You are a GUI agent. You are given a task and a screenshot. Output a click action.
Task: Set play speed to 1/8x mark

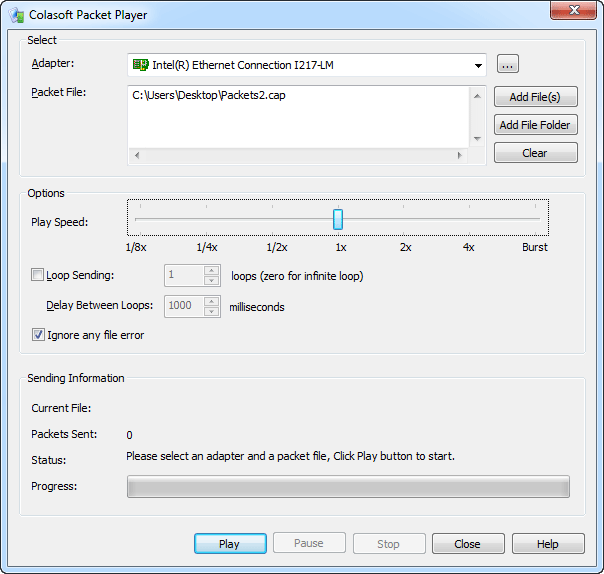coord(136,219)
